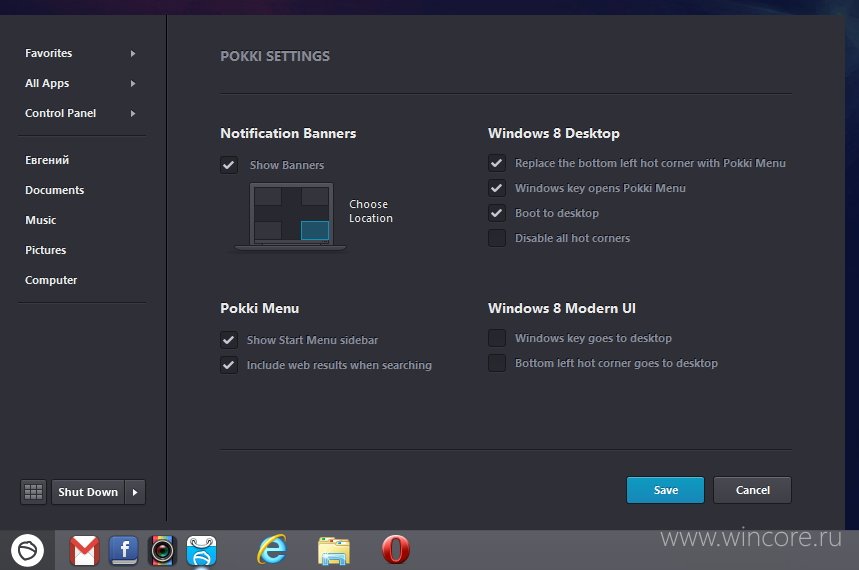Check Bottom left hot corner goes to desktop
Viewport: 859px width, 570px height.
(497, 363)
